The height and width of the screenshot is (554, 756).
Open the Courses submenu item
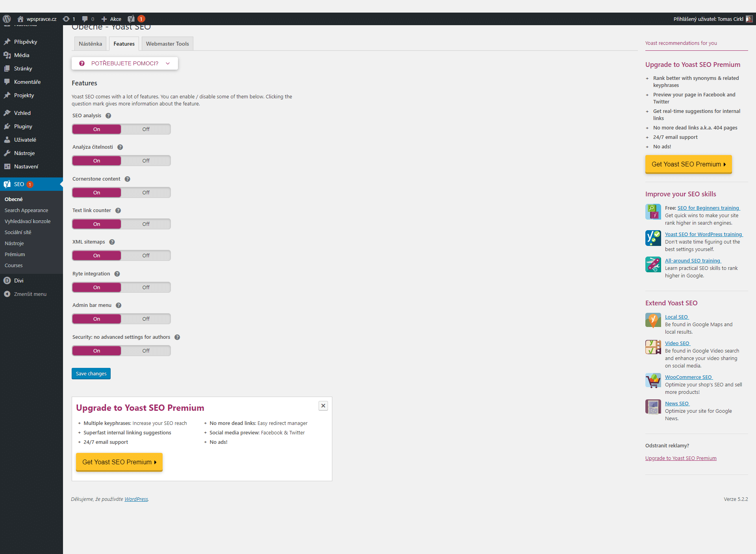[14, 265]
